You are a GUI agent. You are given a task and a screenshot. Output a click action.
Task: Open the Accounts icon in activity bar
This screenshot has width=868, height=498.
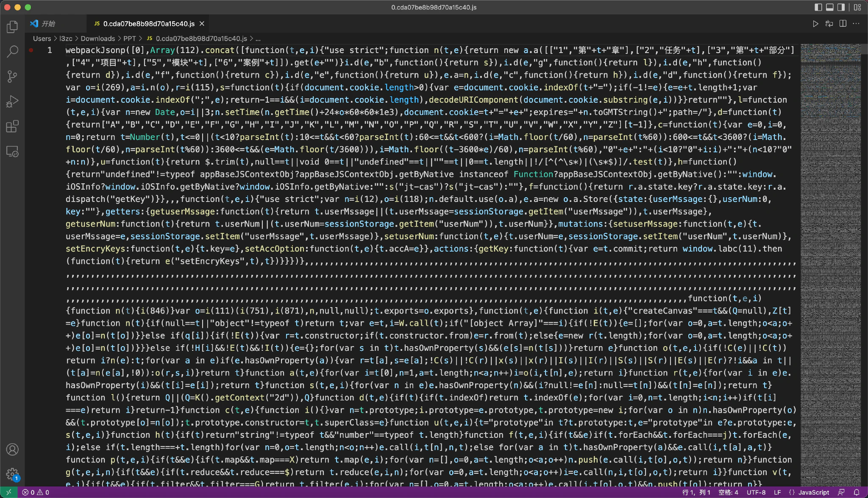(x=12, y=449)
